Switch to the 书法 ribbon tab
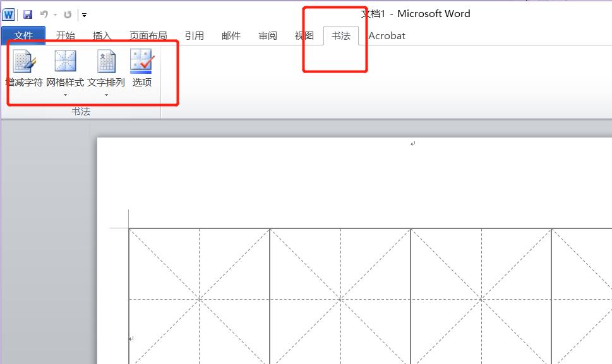Screen dimensions: 612x364 pos(340,36)
